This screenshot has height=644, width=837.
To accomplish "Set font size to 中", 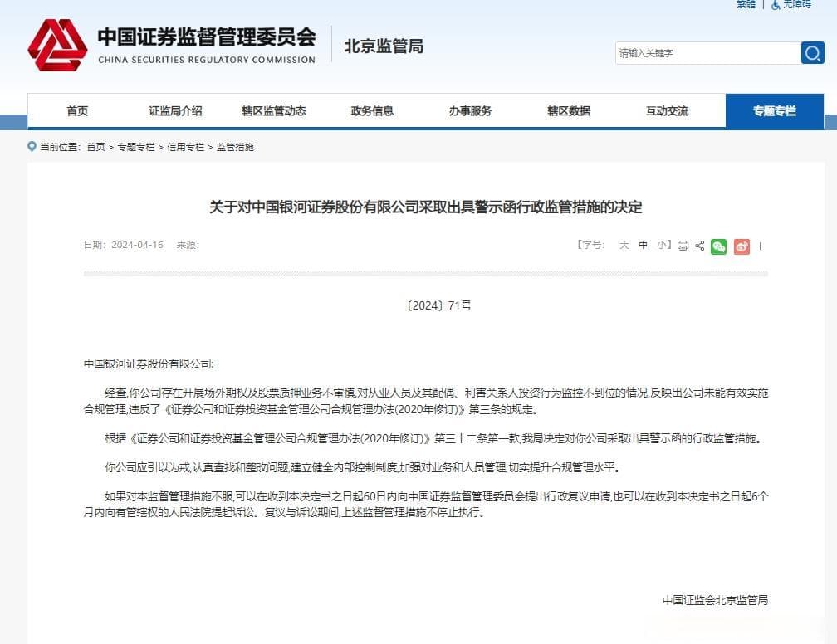I will pyautogui.click(x=644, y=245).
